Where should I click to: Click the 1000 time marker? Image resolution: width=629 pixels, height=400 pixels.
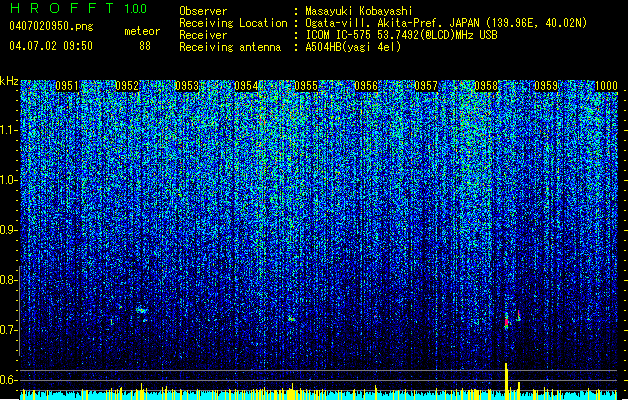click(606, 86)
